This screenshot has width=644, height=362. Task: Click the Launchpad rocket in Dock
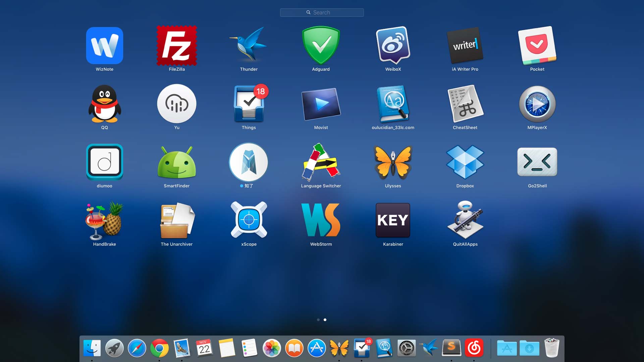coord(114,348)
